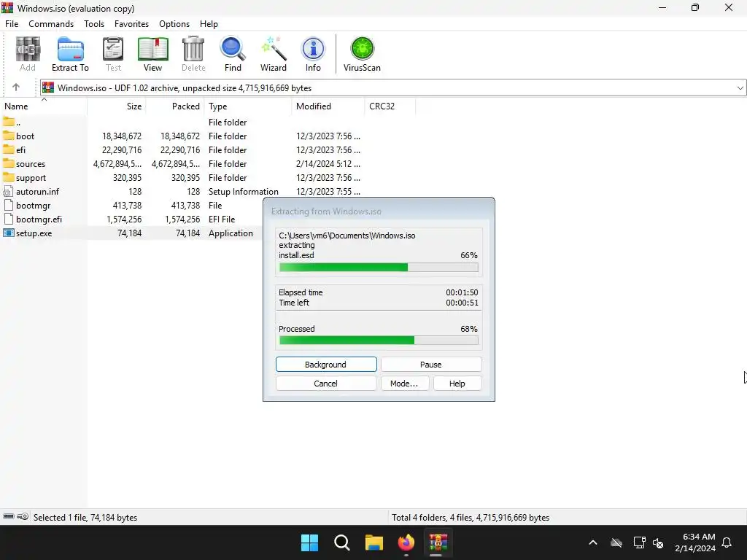Open the Help menu
The width and height of the screenshot is (747, 560).
tap(209, 24)
